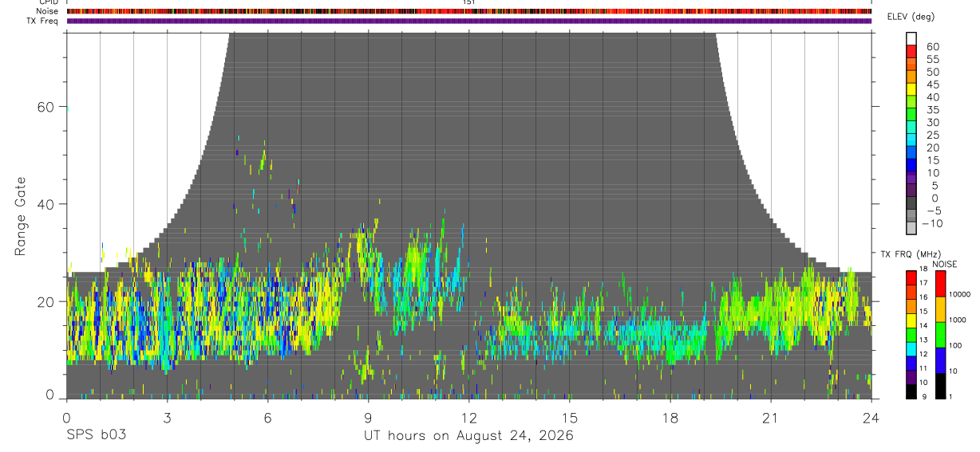980x452 pixels.
Task: Select the TX Freq row label
Action: point(44,21)
